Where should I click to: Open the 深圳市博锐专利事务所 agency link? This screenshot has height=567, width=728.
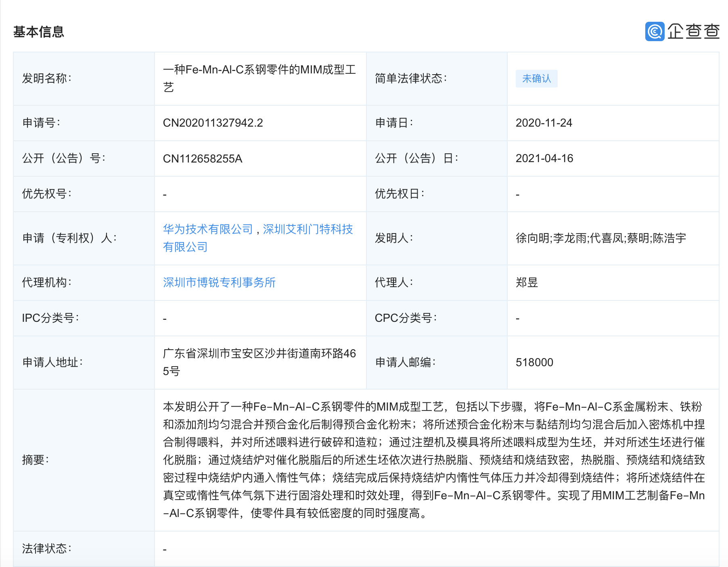[x=219, y=282]
